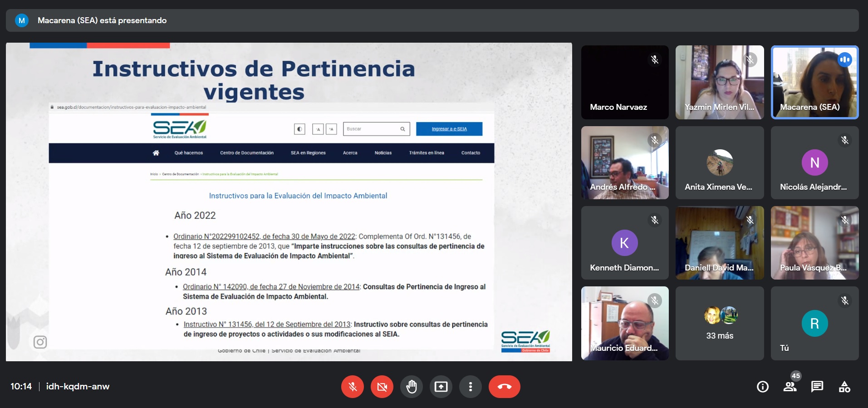Show the participants list
Screen dimensions: 868x408
click(790, 387)
